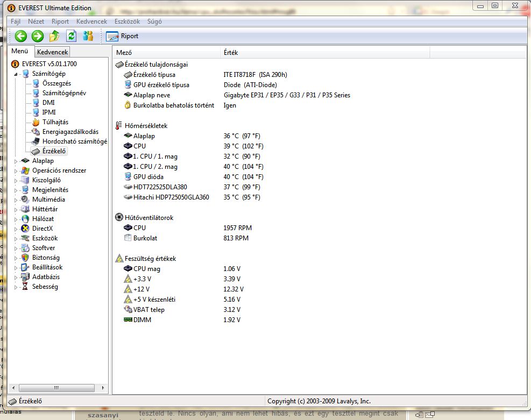Switch to the Kedvencek tab in sidebar
Image resolution: width=531 pixels, height=420 pixels.
coord(53,52)
